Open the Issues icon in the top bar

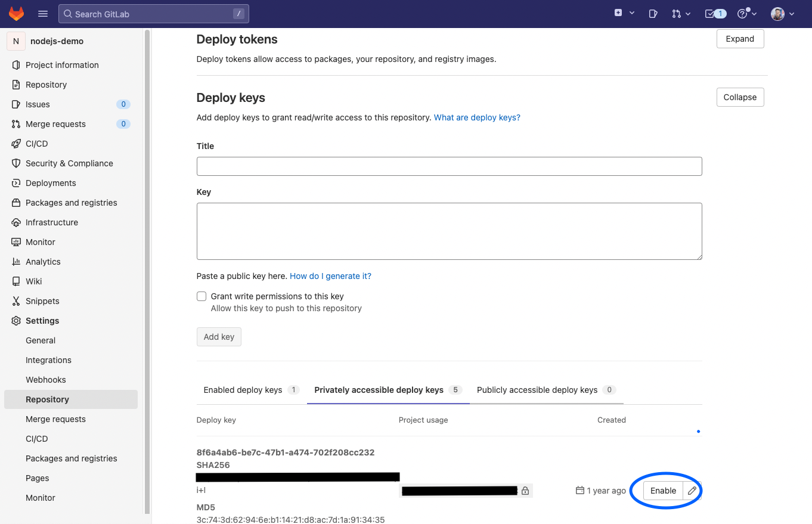pos(653,13)
